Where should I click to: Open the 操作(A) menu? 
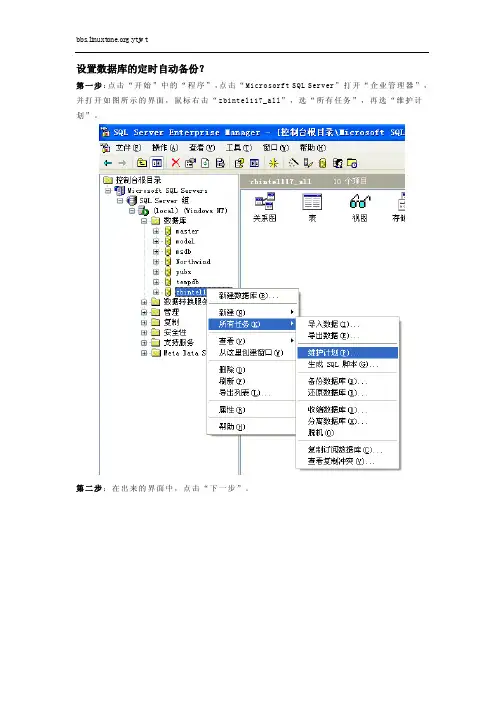point(165,148)
